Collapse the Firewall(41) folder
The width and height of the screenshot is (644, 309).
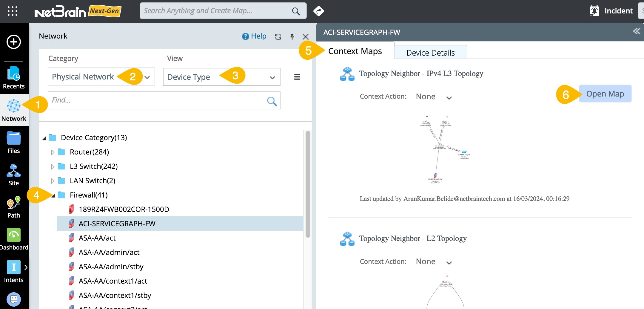click(53, 195)
